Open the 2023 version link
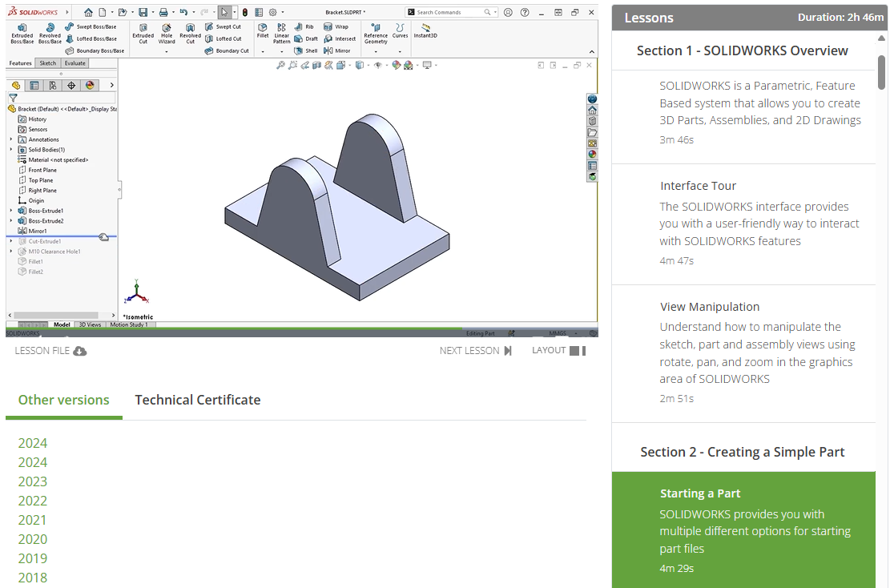Image resolution: width=890 pixels, height=588 pixels. point(33,481)
